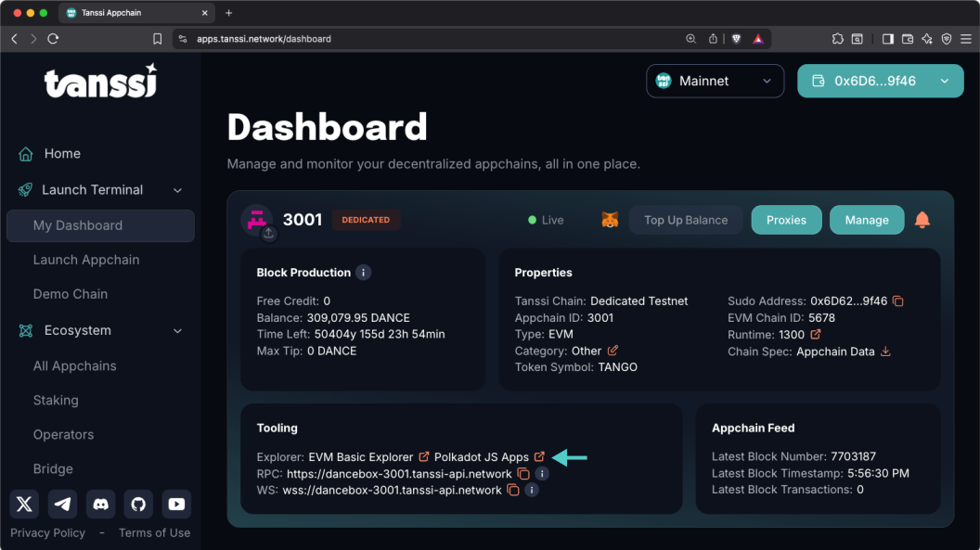Open EVM Basic Explorer external link icon

(x=424, y=457)
